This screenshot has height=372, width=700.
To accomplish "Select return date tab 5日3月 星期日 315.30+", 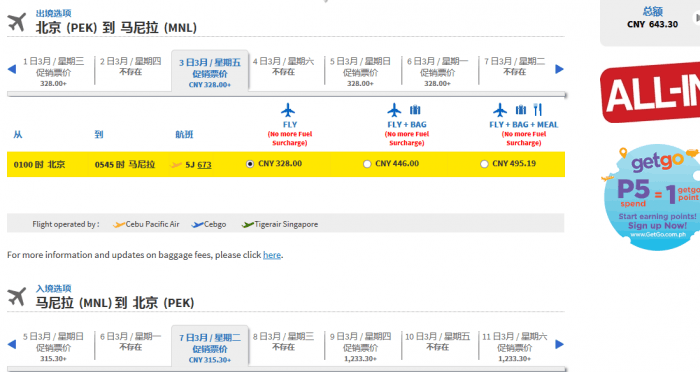I will point(53,347).
